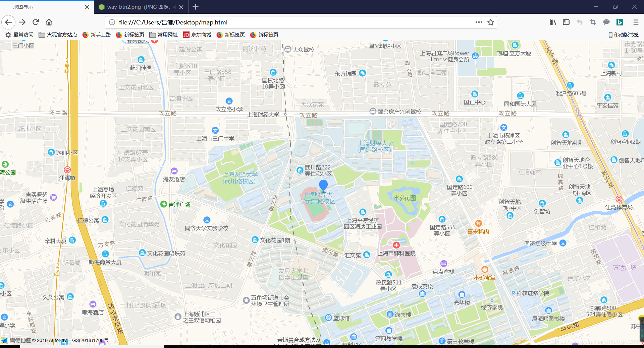This screenshot has height=348, width=644.
Task: Click the 喜来稀肉 orange restaurant icon
Action: 479,223
